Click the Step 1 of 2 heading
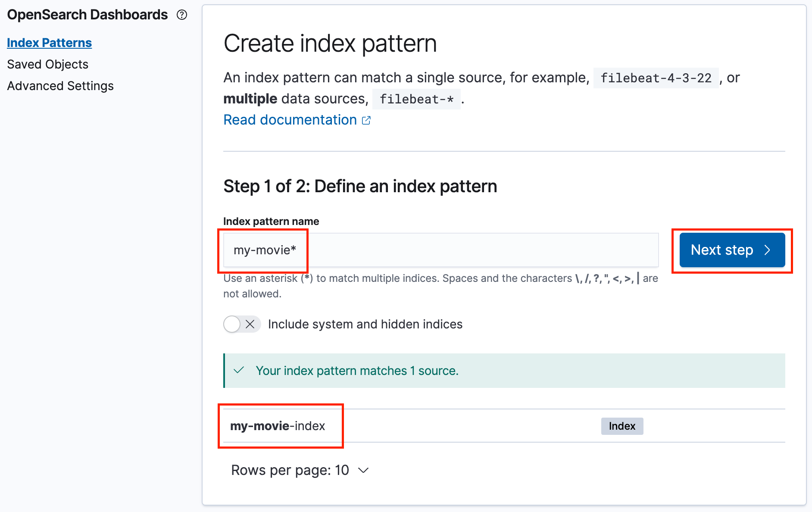 click(x=360, y=186)
